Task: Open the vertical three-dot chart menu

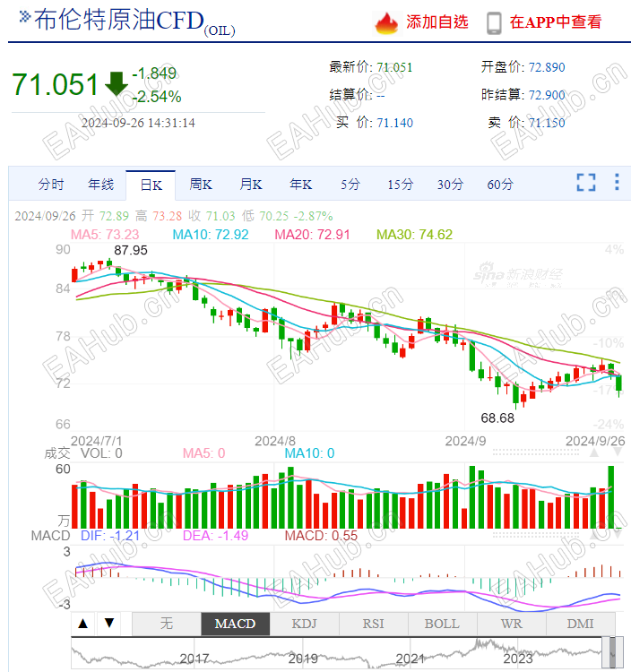Action: (x=617, y=182)
